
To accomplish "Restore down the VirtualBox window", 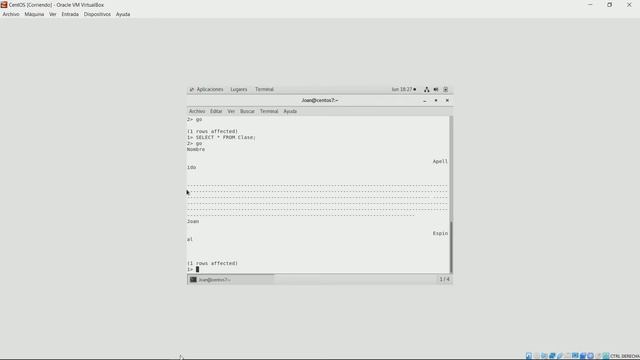I will [609, 5].
